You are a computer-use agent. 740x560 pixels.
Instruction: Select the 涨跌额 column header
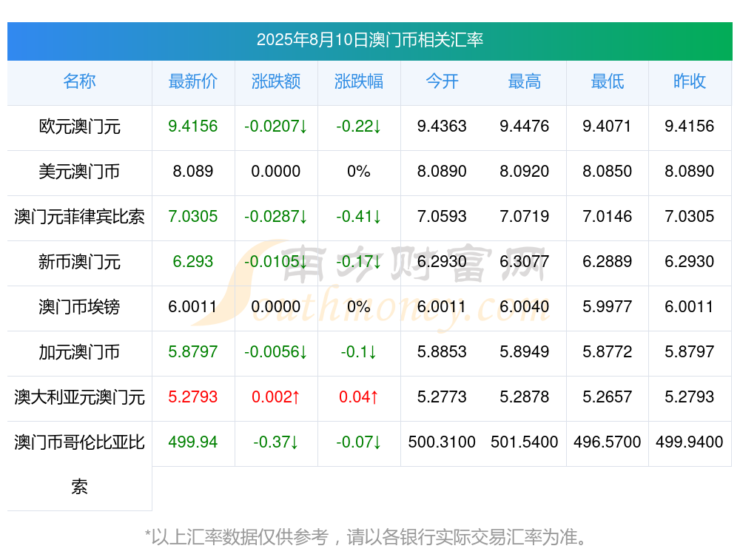276,81
